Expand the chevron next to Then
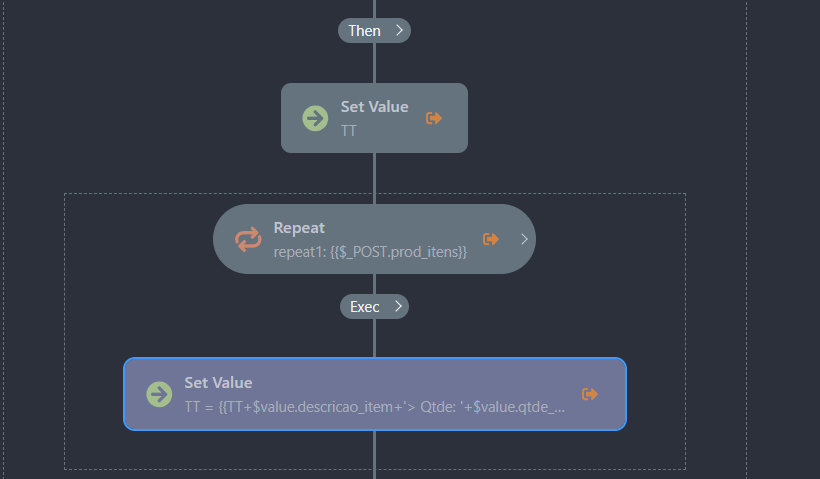820x479 pixels. (x=399, y=31)
